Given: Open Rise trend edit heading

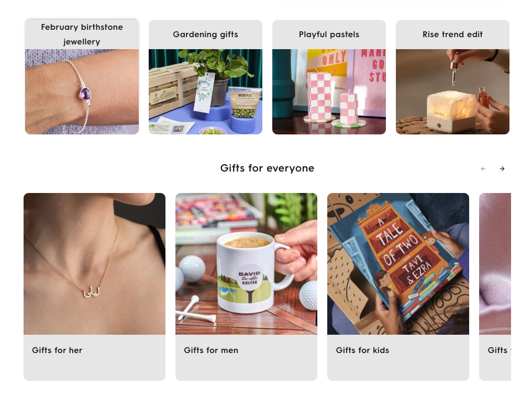Looking at the screenshot, I should [x=452, y=34].
